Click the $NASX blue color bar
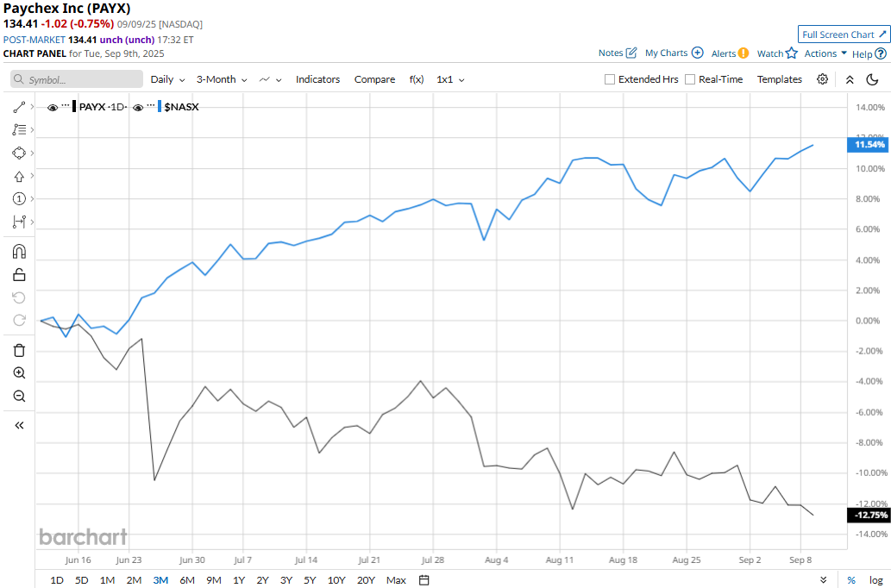The width and height of the screenshot is (891, 588). click(x=160, y=107)
